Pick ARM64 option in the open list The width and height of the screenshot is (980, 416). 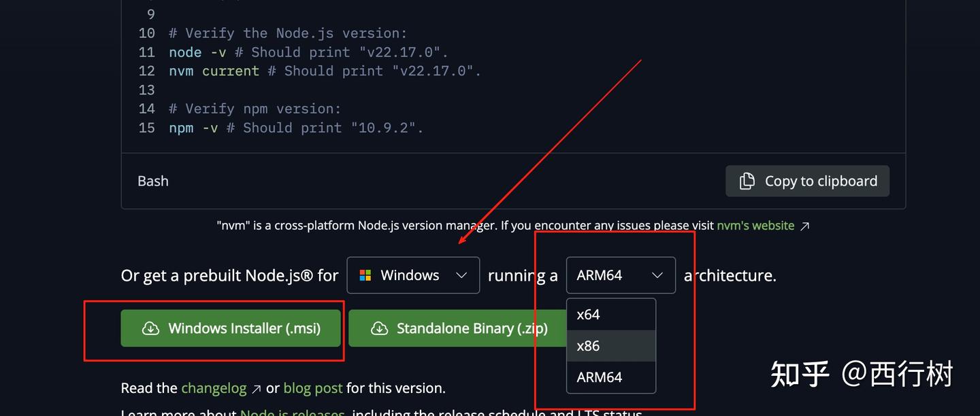(x=611, y=377)
